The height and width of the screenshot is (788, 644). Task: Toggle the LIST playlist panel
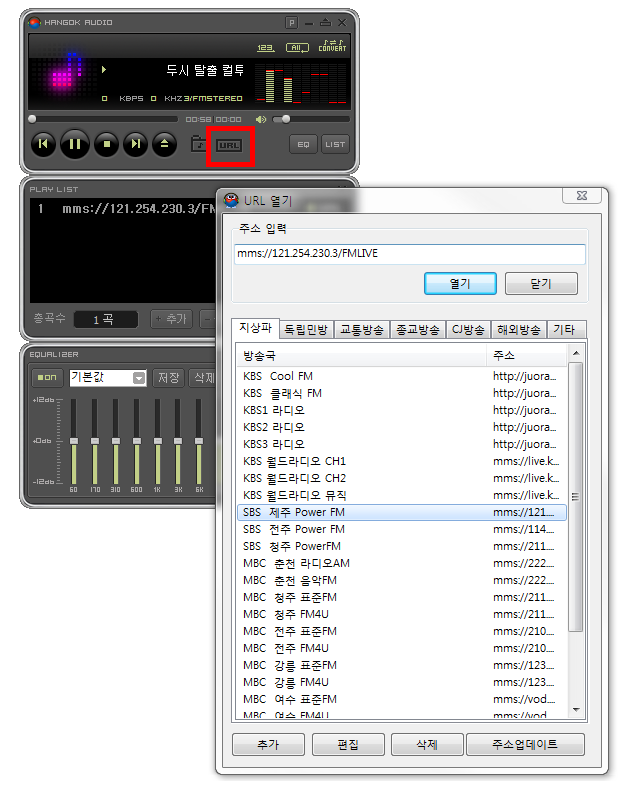[x=335, y=144]
